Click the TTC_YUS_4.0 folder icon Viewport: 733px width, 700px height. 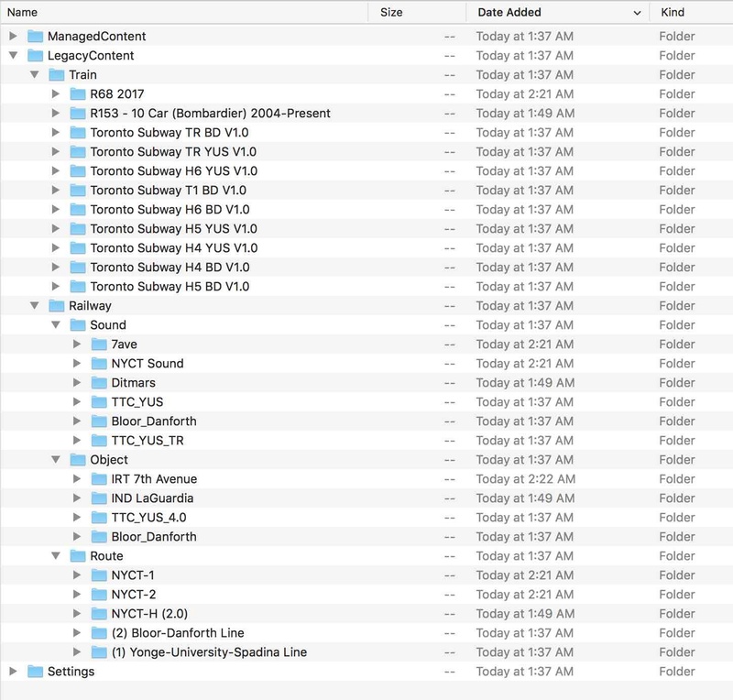99,517
